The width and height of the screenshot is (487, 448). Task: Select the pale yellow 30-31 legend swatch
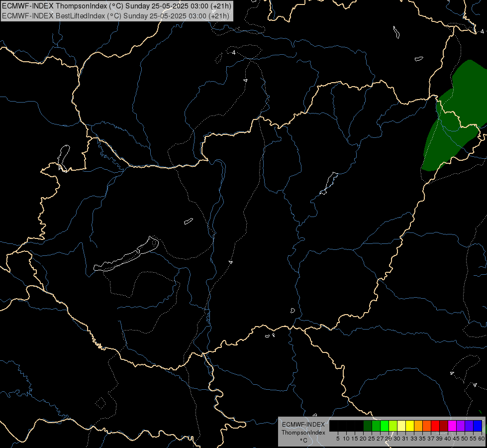click(x=401, y=426)
